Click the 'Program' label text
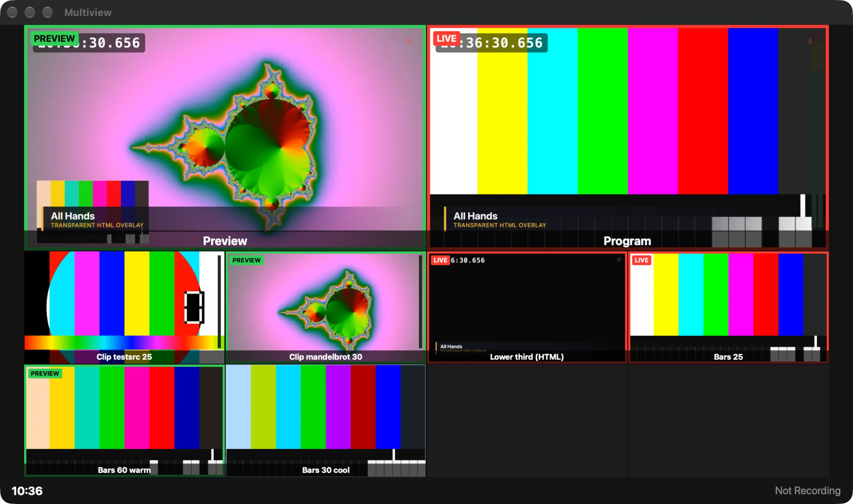 (x=627, y=241)
